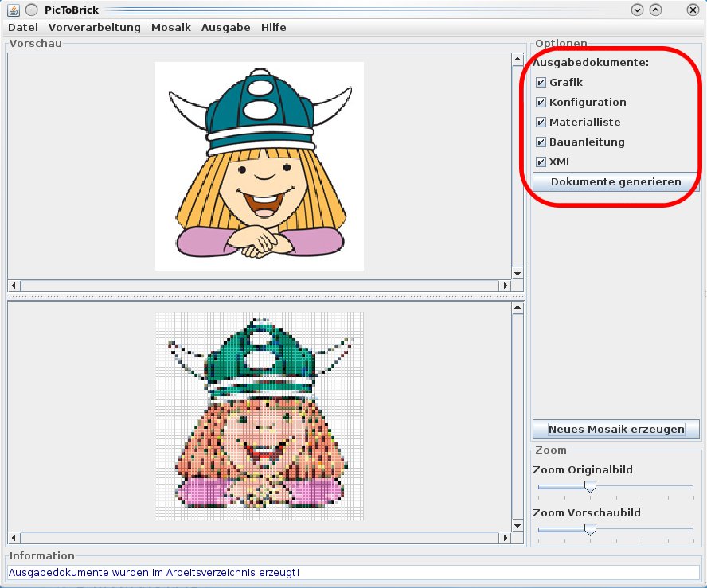Viewport: 707px width, 588px height.
Task: Uncheck the Grafik checkbox
Action: point(541,83)
